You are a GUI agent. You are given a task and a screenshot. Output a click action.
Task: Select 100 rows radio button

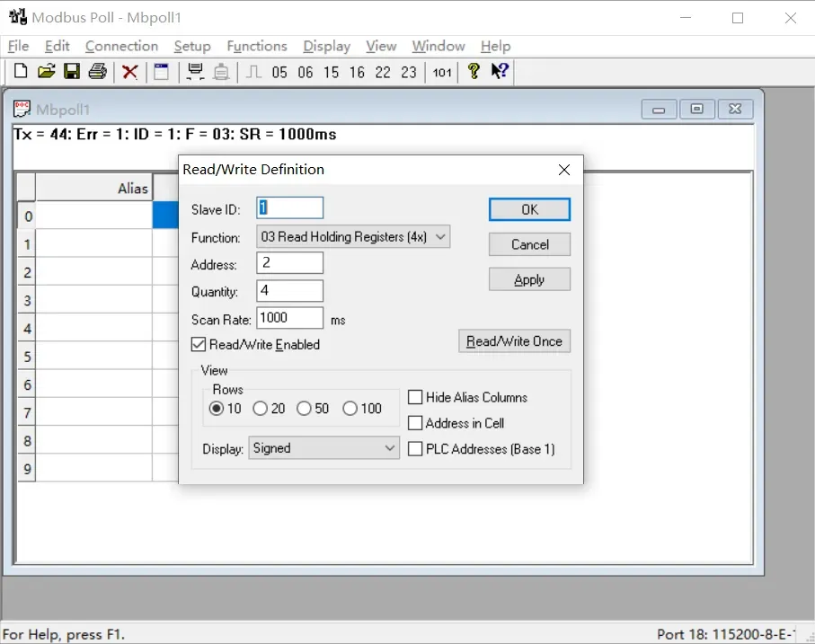tap(350, 409)
